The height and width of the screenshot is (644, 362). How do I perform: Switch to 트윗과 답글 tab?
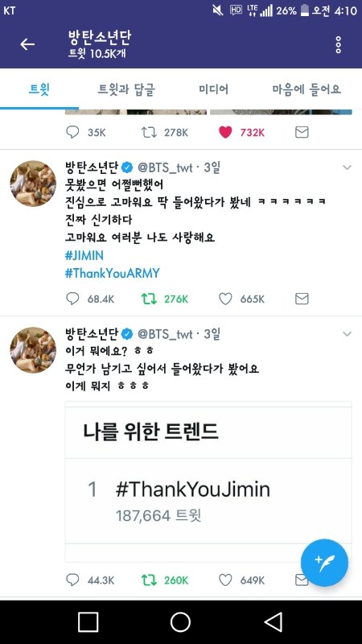pyautogui.click(x=126, y=89)
